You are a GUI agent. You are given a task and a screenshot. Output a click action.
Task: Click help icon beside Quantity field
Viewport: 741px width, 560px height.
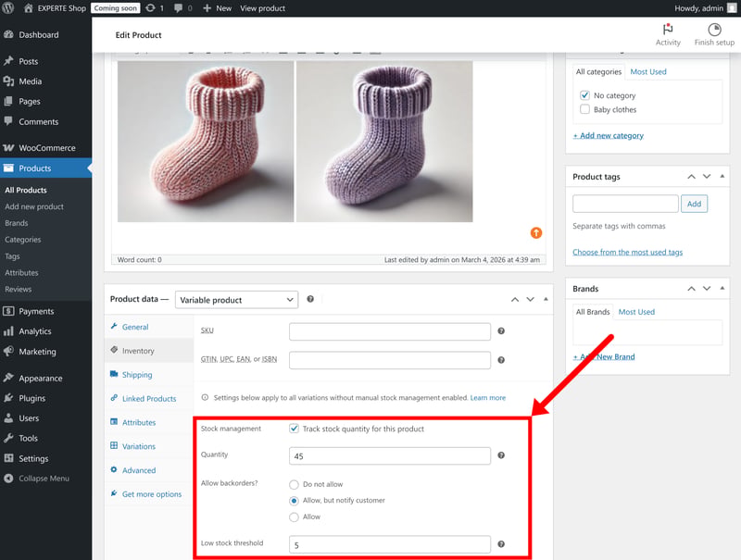[501, 455]
